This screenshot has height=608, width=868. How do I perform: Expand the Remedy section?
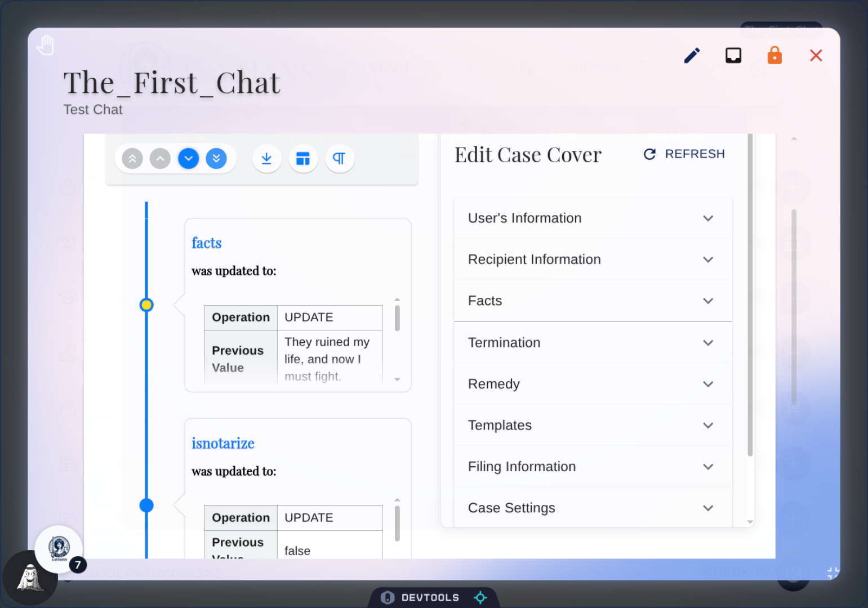pos(593,384)
